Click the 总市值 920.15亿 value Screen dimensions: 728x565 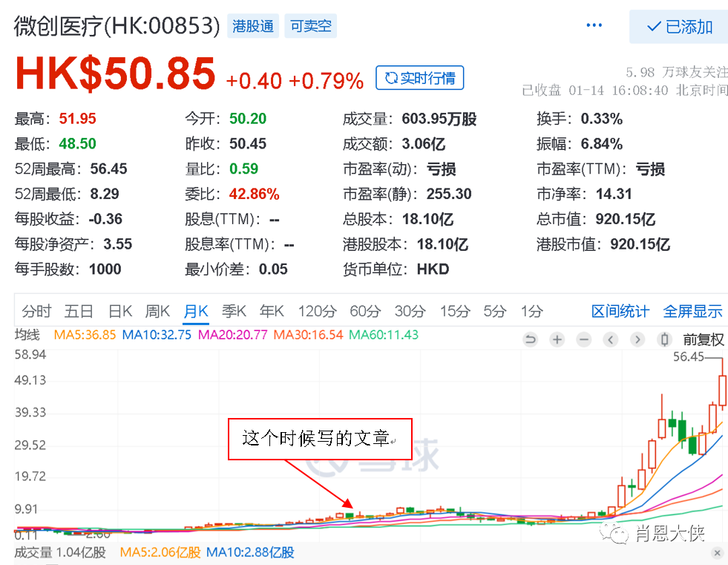coord(626,219)
